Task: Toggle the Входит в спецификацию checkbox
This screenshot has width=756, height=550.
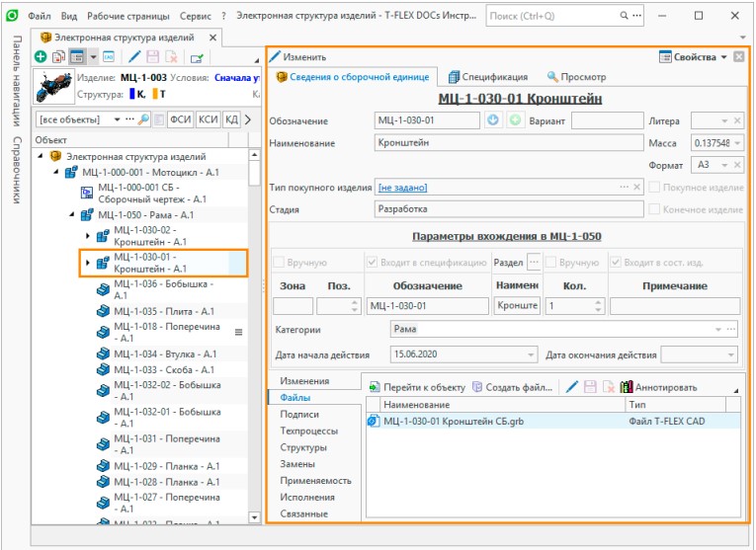Action: coord(372,263)
